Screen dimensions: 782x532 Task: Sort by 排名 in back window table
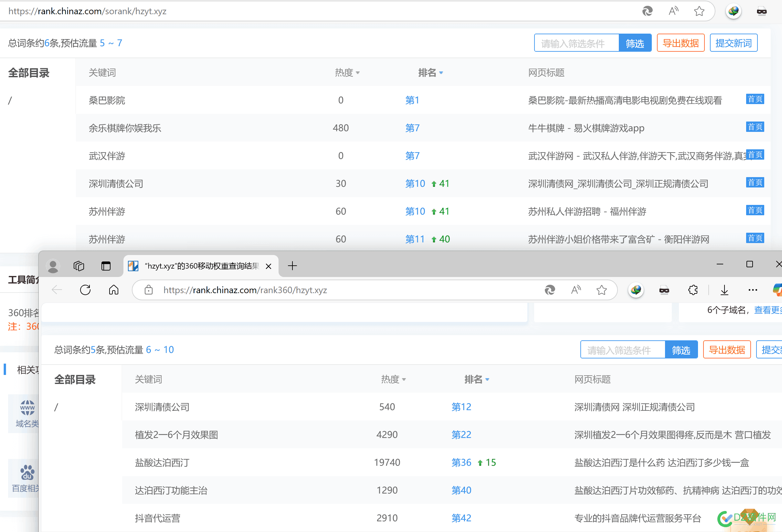[431, 73]
